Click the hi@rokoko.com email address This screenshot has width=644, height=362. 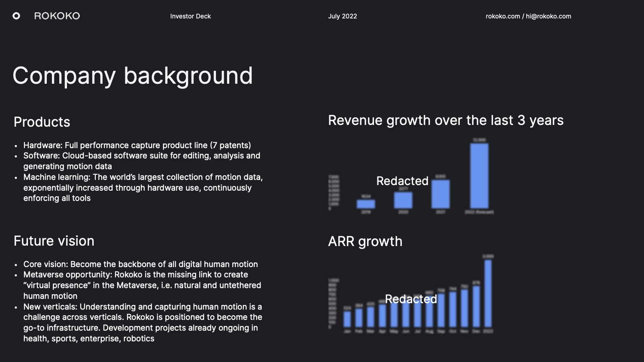point(549,16)
